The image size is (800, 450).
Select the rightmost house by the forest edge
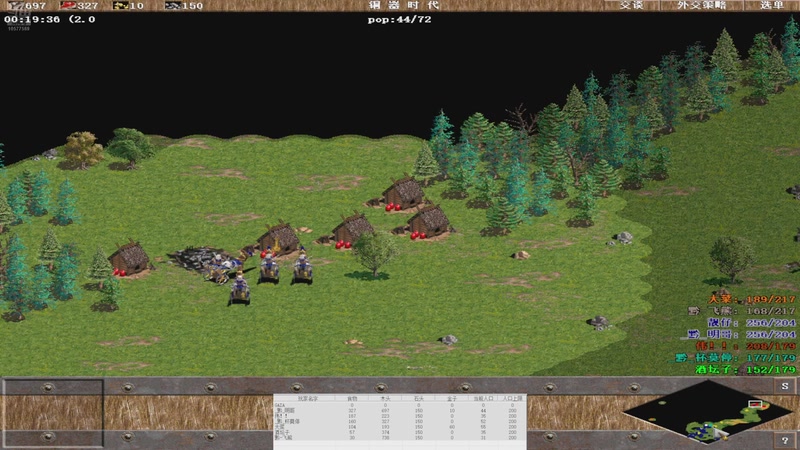point(428,221)
